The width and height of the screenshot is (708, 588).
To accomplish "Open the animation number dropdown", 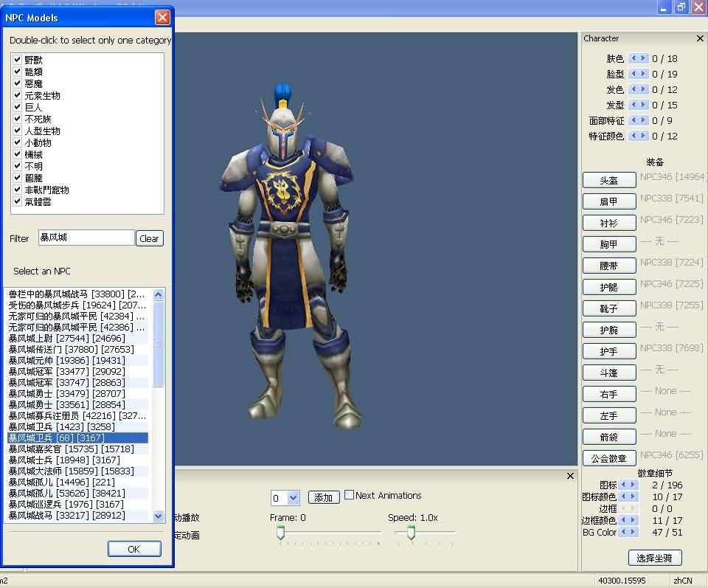I will (x=294, y=498).
